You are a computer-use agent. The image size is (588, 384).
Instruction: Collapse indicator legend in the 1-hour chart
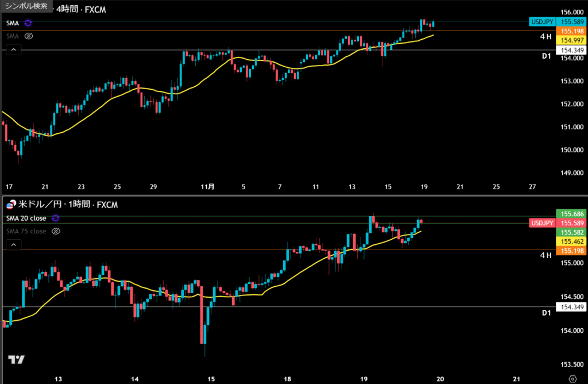[x=13, y=245]
